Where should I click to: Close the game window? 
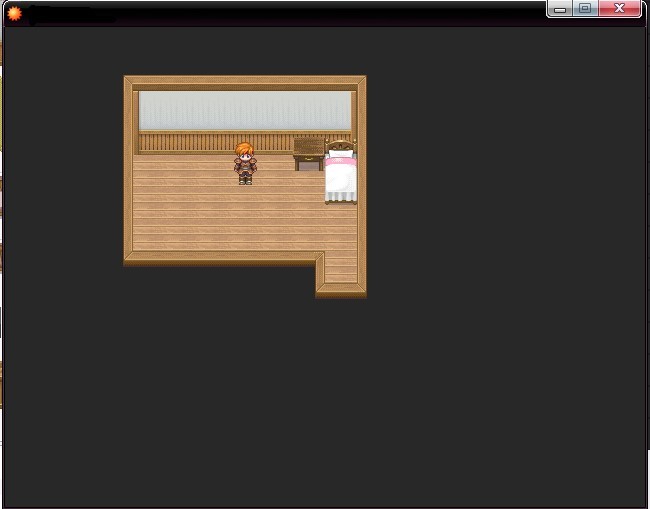[619, 8]
